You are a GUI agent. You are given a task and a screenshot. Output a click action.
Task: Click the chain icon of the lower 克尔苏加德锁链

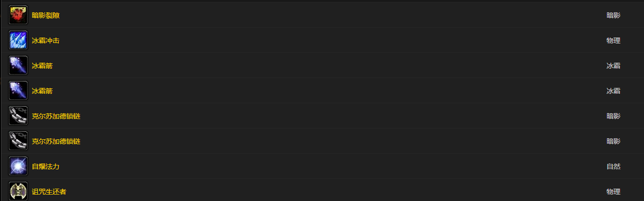coord(18,141)
